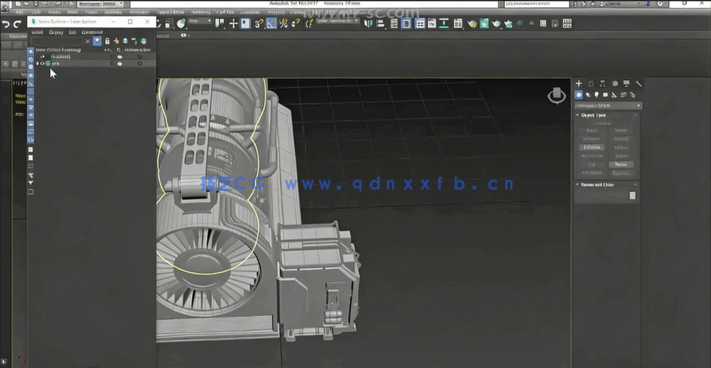Expand the second layer in Layer Explorer
Viewport: 711px width, 368px height.
[x=37, y=64]
